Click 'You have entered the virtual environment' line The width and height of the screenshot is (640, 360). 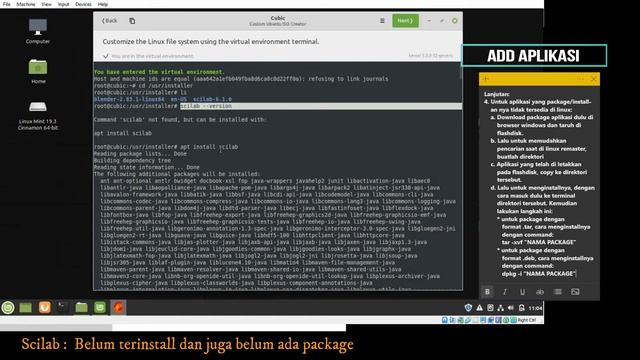[x=159, y=72]
